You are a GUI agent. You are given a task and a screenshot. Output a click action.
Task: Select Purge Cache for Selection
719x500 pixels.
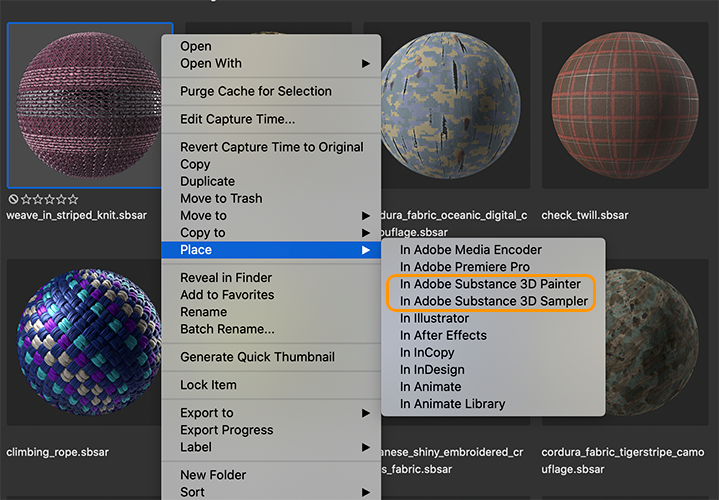[271, 91]
